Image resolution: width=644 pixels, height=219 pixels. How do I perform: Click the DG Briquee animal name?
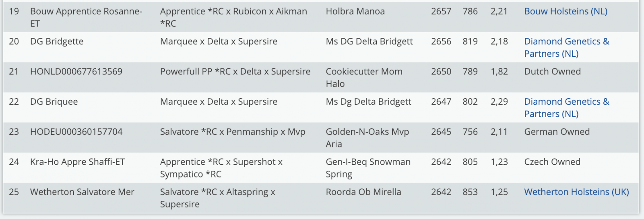(x=54, y=102)
